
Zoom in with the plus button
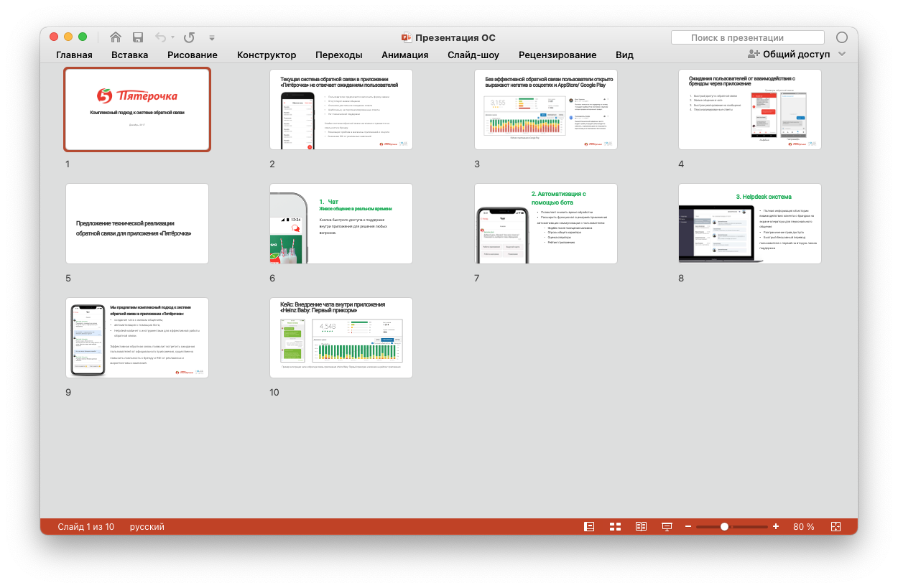tap(776, 527)
